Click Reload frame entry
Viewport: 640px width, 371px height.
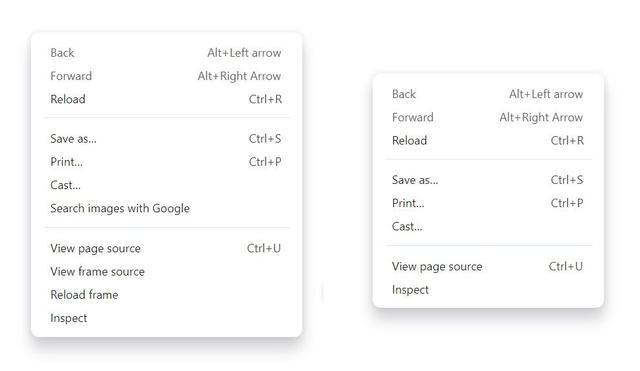point(167,295)
